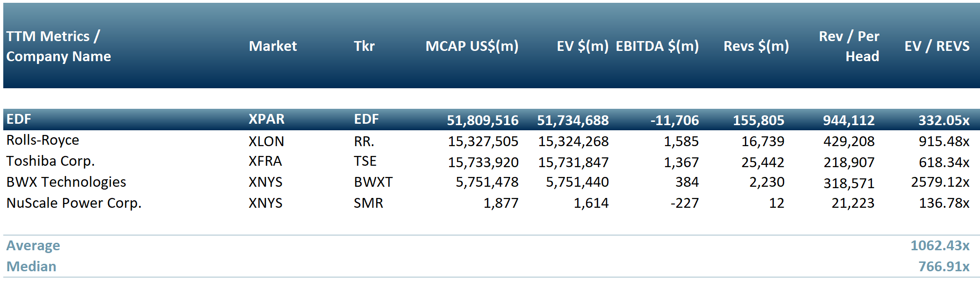Viewport: 980px width, 282px height.
Task: Click the 'EV / REVS' column header
Action: pos(937,46)
